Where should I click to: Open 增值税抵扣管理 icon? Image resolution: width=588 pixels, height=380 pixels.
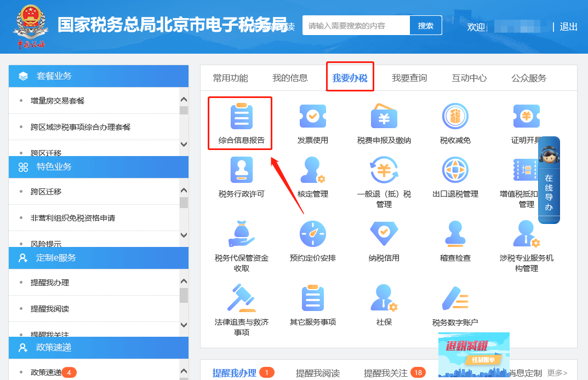pos(526,170)
